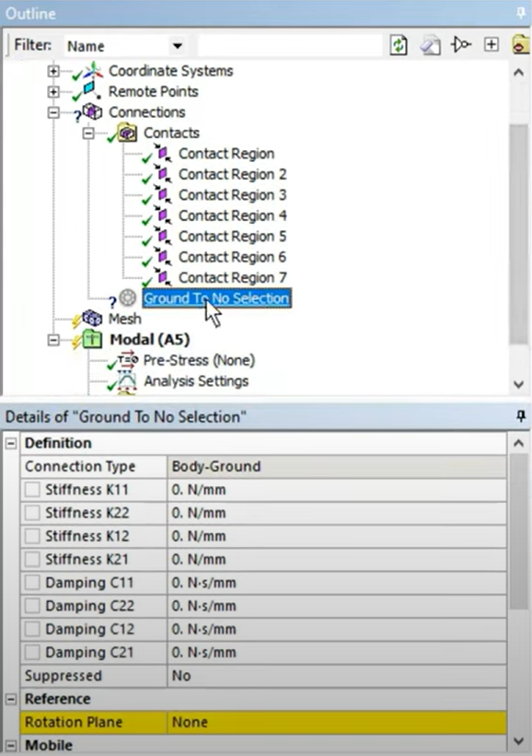Click the Coordinate Systems triad icon
Screen dimensions: 532x756
[93, 70]
